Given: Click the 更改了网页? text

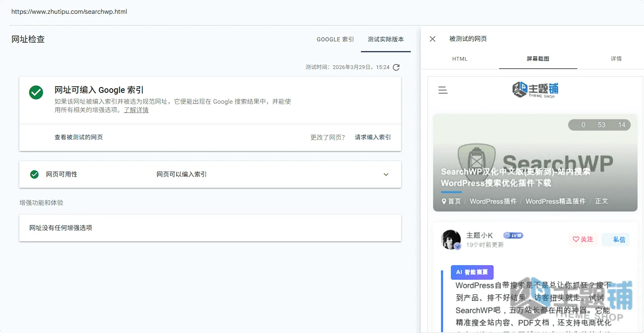Looking at the screenshot, I should (x=327, y=137).
